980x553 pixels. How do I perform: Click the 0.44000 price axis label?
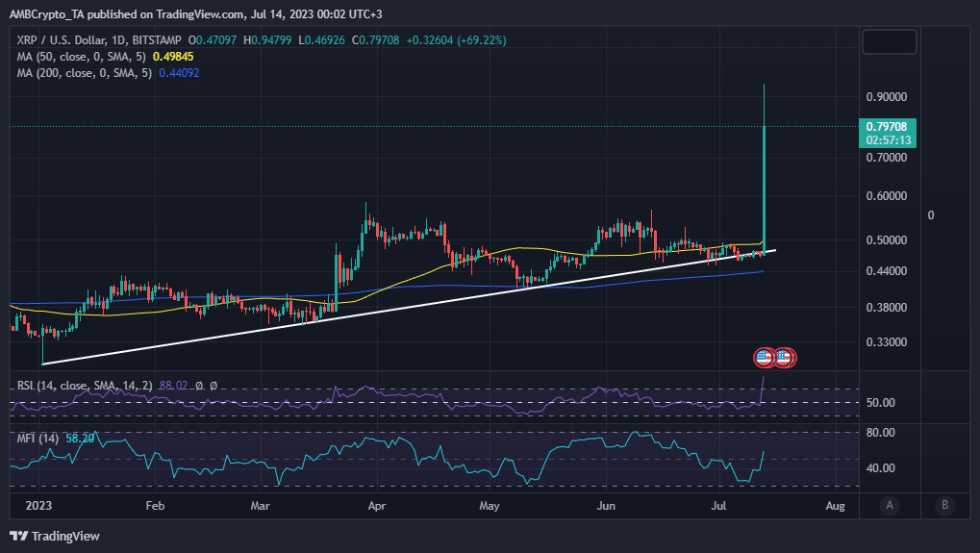887,271
